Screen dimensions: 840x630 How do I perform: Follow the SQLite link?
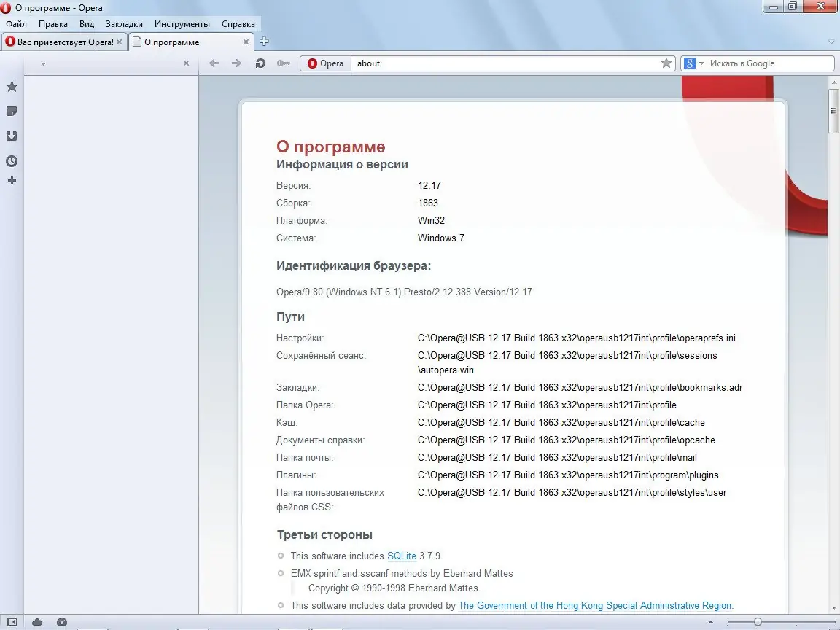(402, 556)
